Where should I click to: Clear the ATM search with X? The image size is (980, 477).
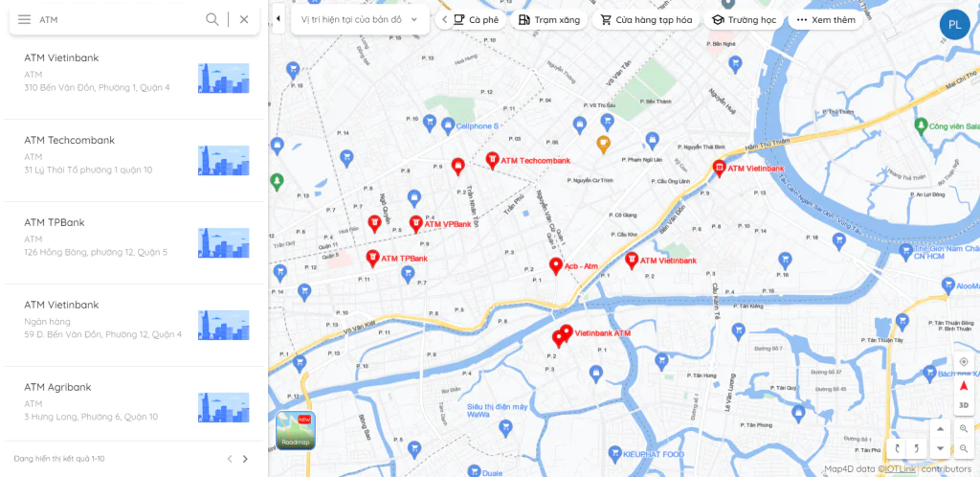pos(244,19)
